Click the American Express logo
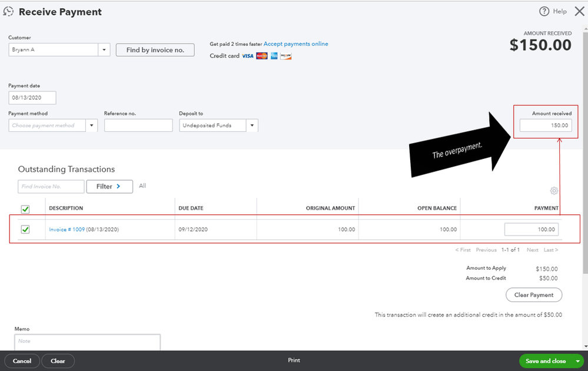 click(274, 56)
